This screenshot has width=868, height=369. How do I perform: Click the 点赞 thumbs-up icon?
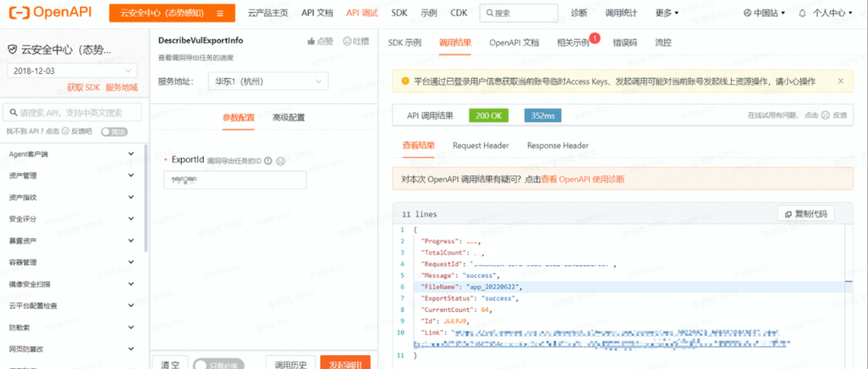tap(311, 41)
